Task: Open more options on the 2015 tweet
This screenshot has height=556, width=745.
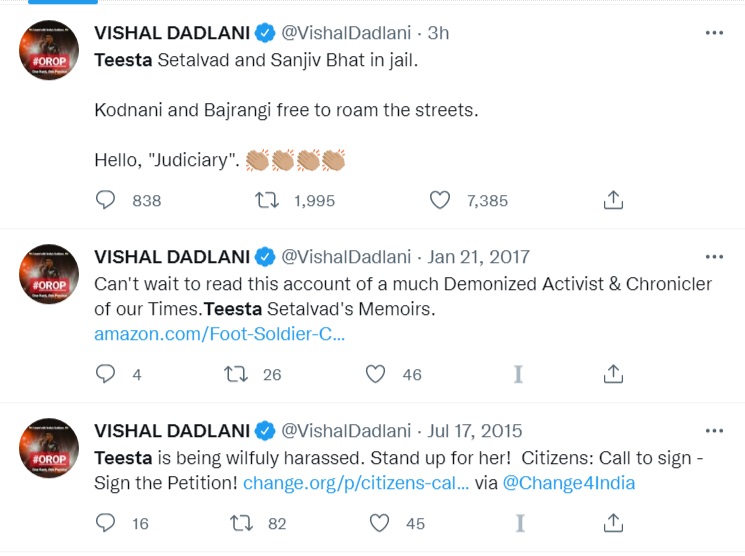Action: coord(713,431)
